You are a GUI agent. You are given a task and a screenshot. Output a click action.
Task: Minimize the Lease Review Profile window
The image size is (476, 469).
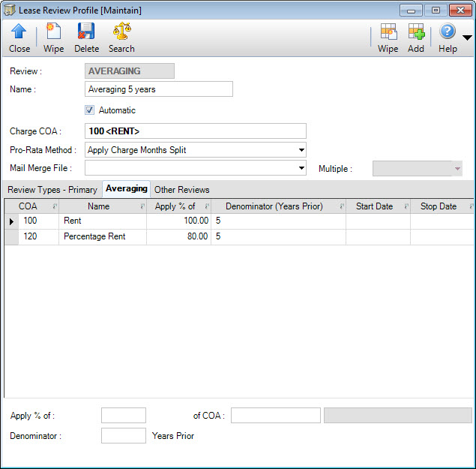pos(411,11)
